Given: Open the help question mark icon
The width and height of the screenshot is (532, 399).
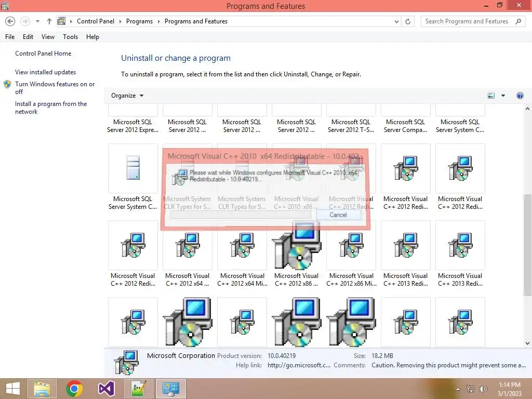Looking at the screenshot, I should click(x=520, y=96).
